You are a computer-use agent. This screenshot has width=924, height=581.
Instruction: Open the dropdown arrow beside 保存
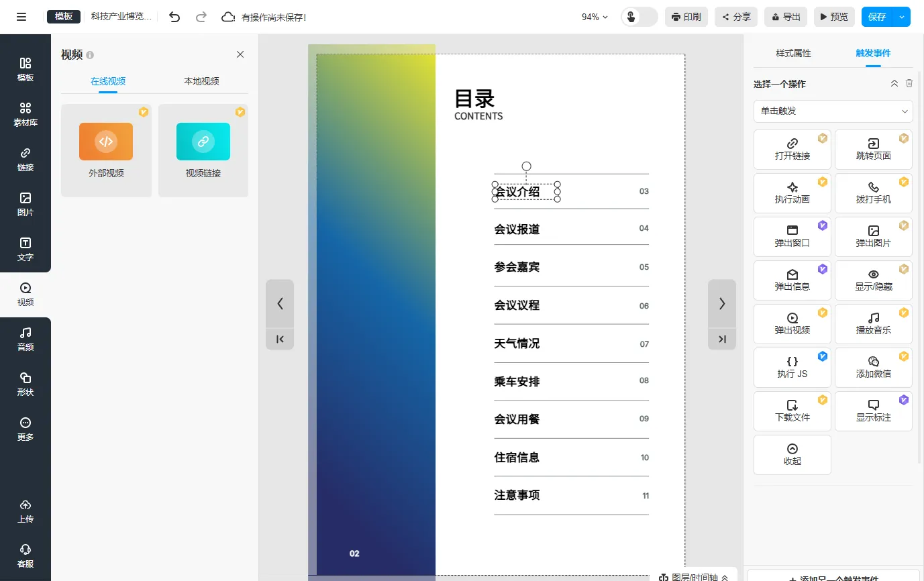tap(901, 17)
